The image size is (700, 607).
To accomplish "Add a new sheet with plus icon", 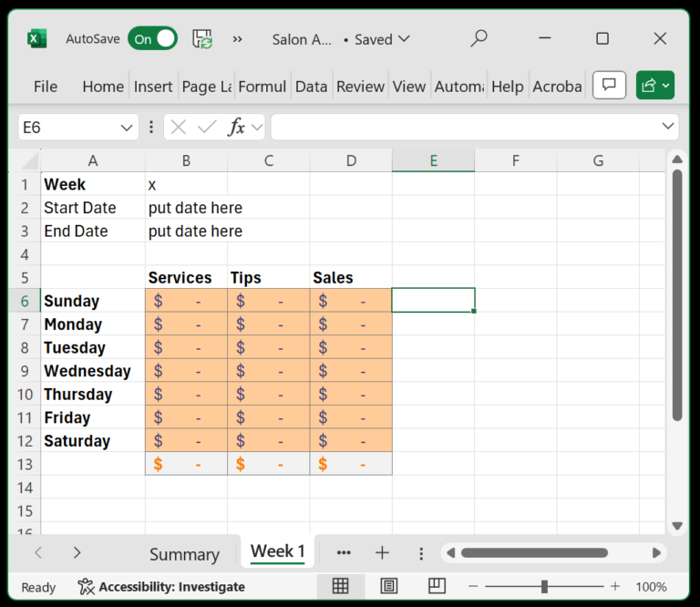I will [x=382, y=553].
